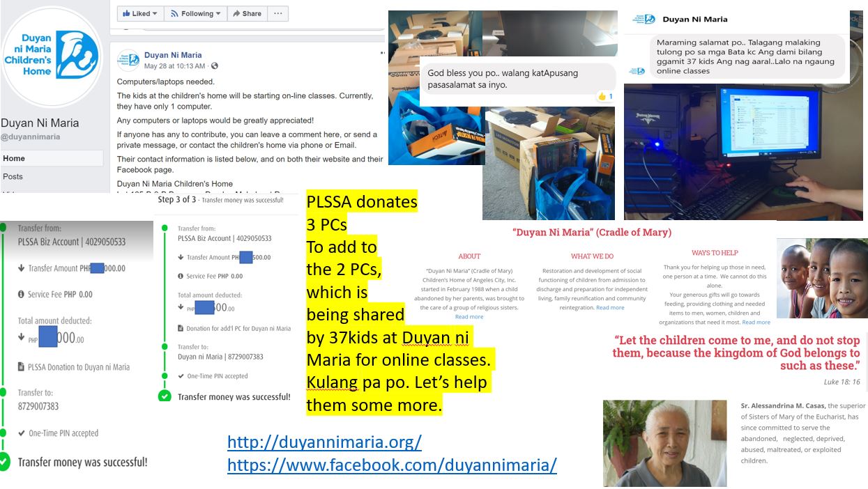The image size is (868, 489).
Task: Click the small avatar beside the post author
Action: pos(128,60)
